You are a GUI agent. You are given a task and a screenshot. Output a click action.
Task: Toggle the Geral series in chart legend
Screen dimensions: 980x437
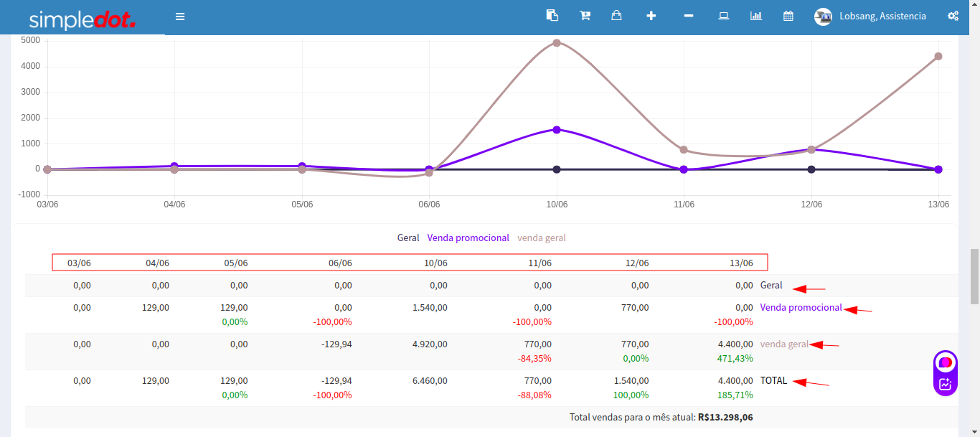click(408, 238)
